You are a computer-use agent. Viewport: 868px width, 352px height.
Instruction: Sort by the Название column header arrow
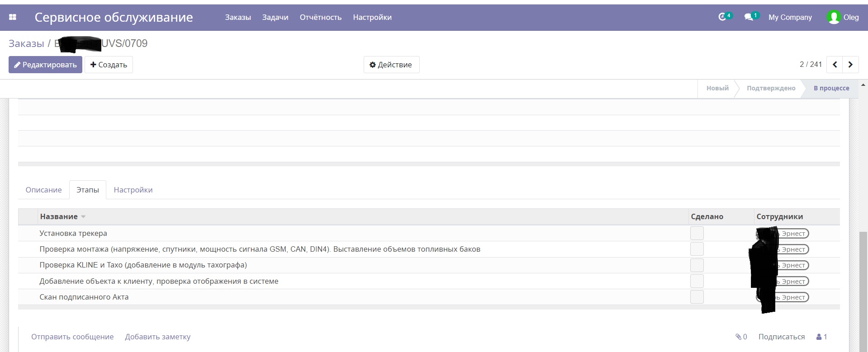tap(83, 217)
